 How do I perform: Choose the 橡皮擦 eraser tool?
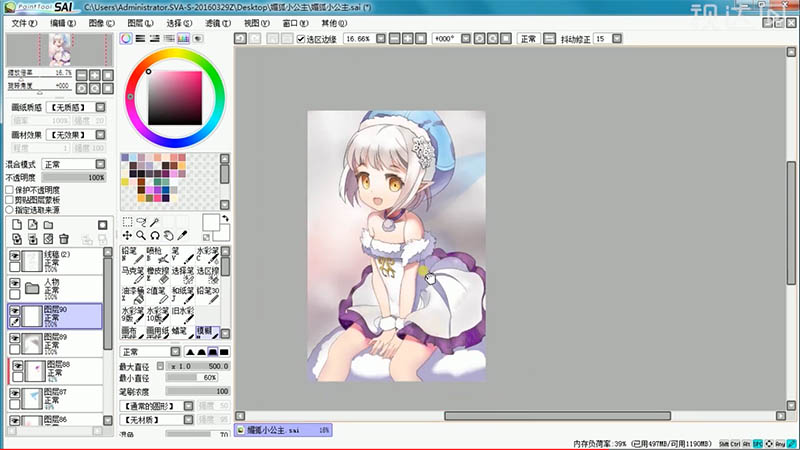(157, 274)
